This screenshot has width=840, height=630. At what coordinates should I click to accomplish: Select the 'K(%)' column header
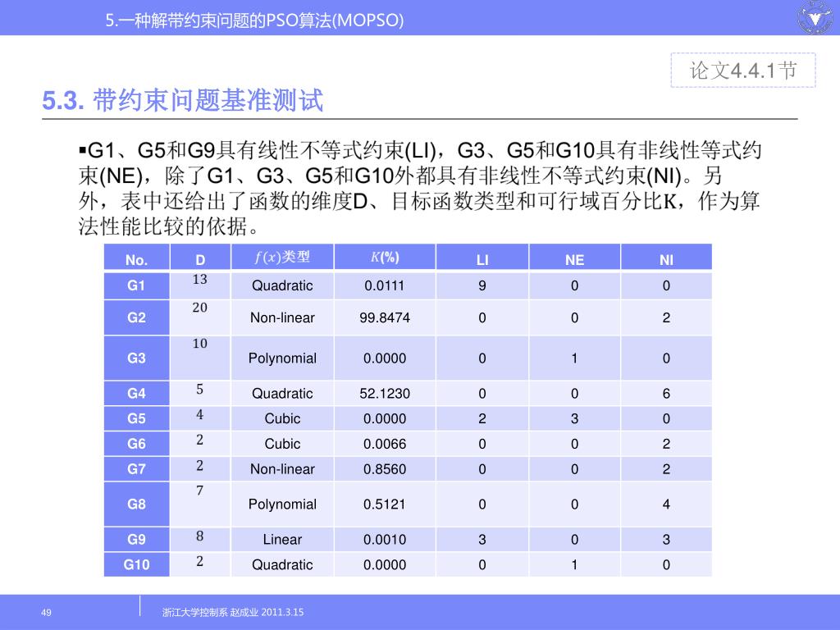pos(385,257)
